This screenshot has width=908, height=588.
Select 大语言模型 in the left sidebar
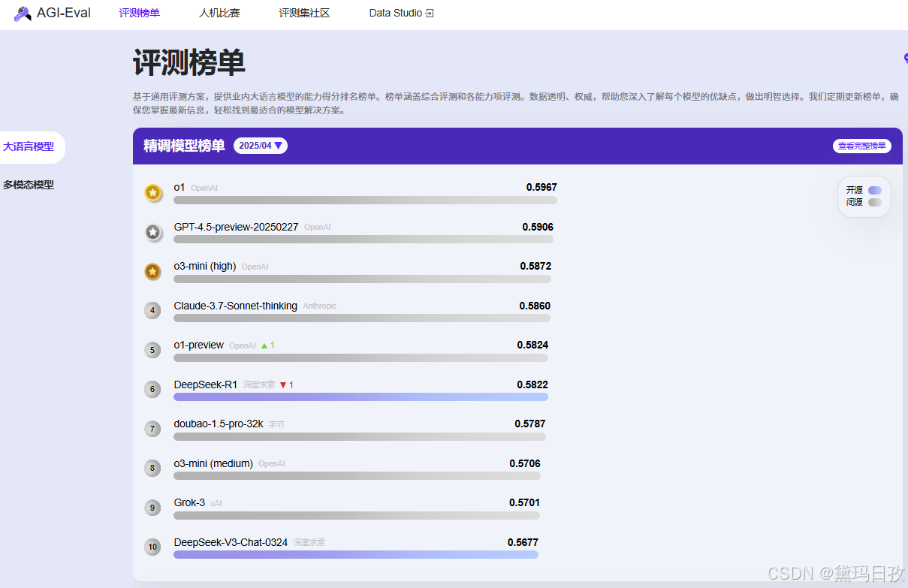pos(29,146)
